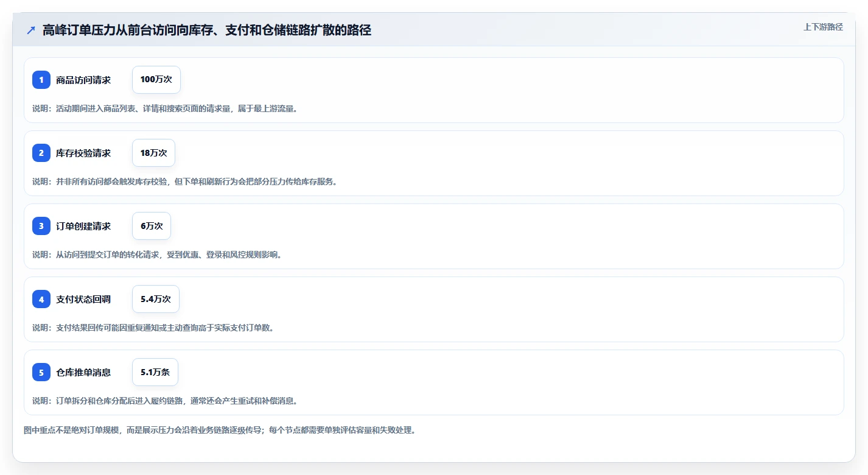This screenshot has width=868, height=475.
Task: Select the 仓库推单消息 step name
Action: 83,372
